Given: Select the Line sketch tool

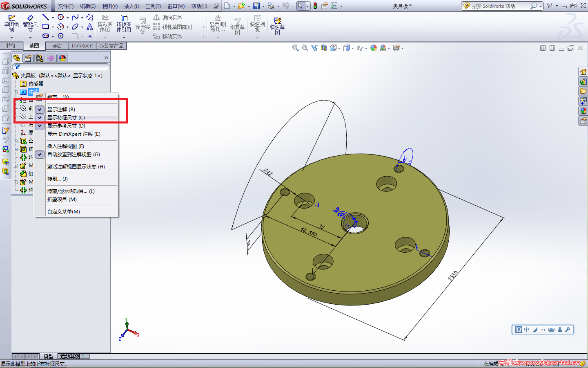Looking at the screenshot, I should click(x=46, y=17).
